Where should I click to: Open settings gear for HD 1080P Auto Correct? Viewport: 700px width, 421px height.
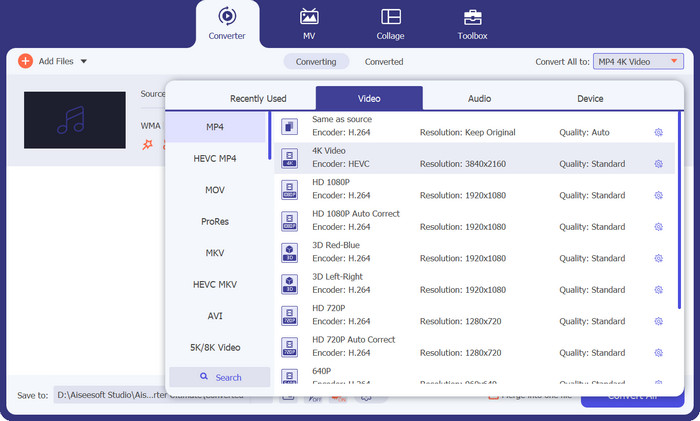click(x=658, y=227)
